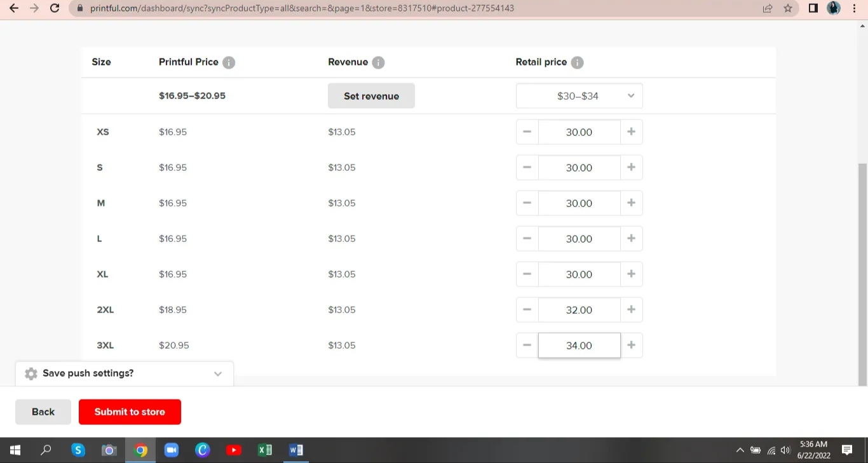
Task: Click the page's vertical scrollbar thumb
Action: pyautogui.click(x=862, y=273)
